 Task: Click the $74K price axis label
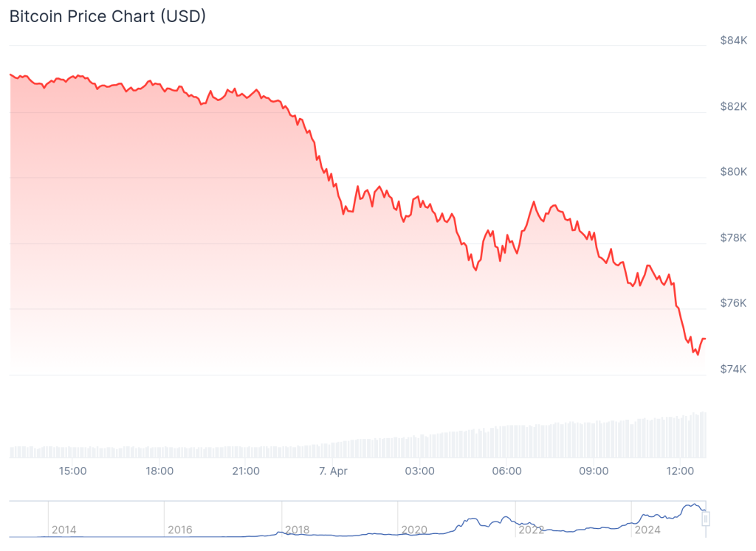pos(733,369)
